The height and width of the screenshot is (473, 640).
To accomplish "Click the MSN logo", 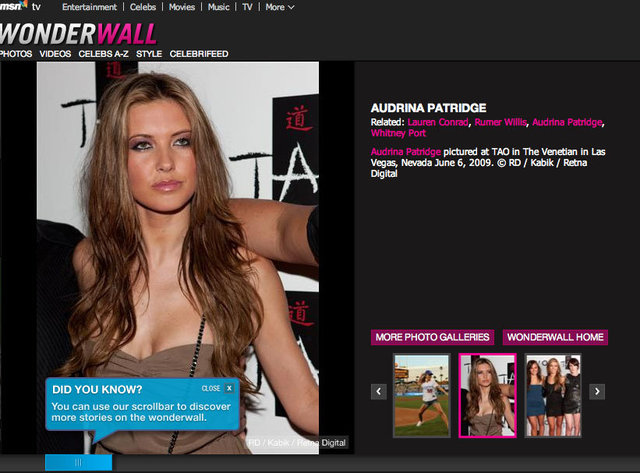I will pyautogui.click(x=13, y=6).
